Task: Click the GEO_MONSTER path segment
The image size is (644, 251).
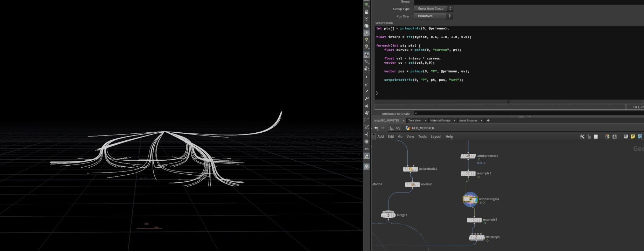Action: (x=420, y=128)
